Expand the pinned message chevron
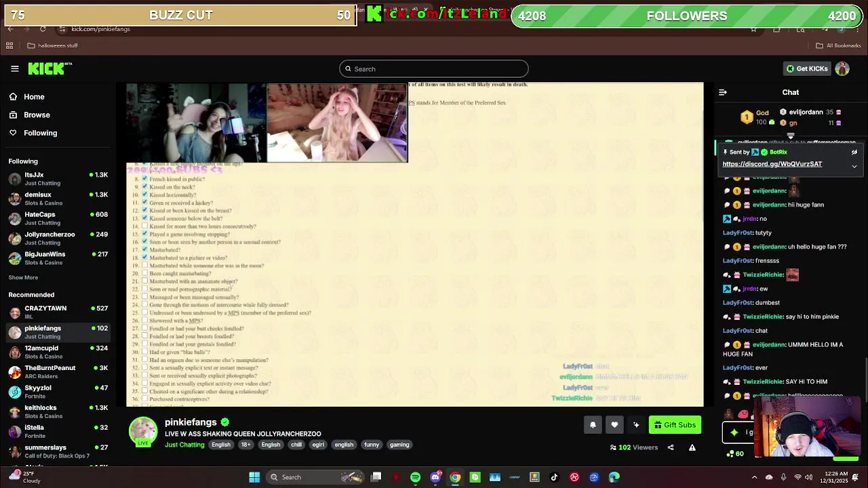The width and height of the screenshot is (868, 488). 854,166
